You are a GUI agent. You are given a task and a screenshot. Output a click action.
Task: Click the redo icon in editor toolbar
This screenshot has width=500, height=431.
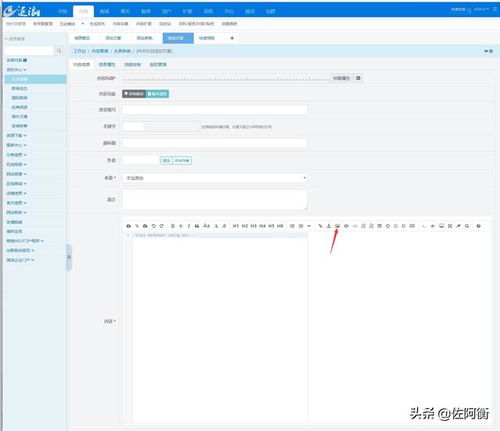coord(162,226)
